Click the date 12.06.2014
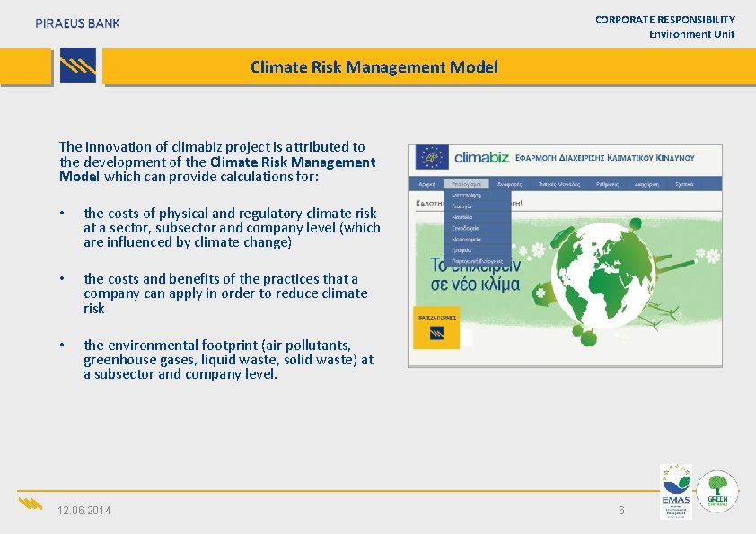This screenshot has width=756, height=534. tap(84, 511)
